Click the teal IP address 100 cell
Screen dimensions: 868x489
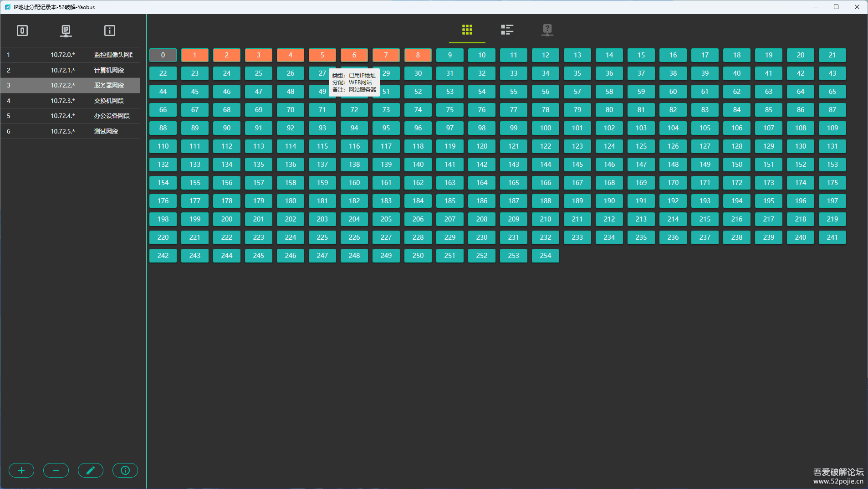click(x=546, y=128)
